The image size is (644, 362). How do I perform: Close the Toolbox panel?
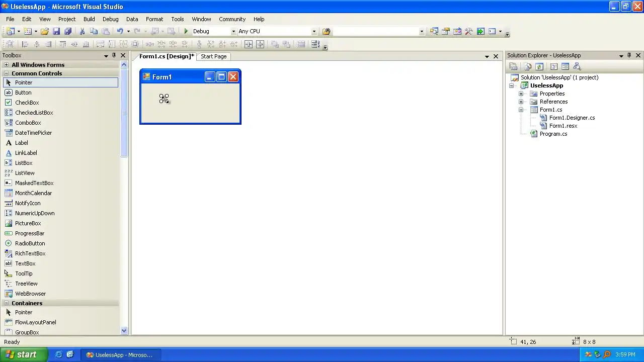(x=123, y=55)
